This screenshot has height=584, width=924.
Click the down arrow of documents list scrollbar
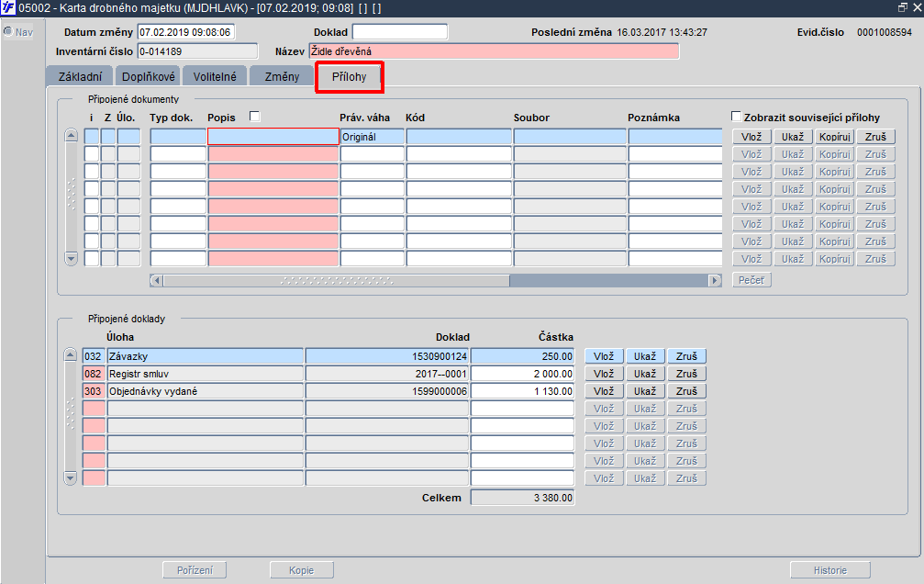71,258
